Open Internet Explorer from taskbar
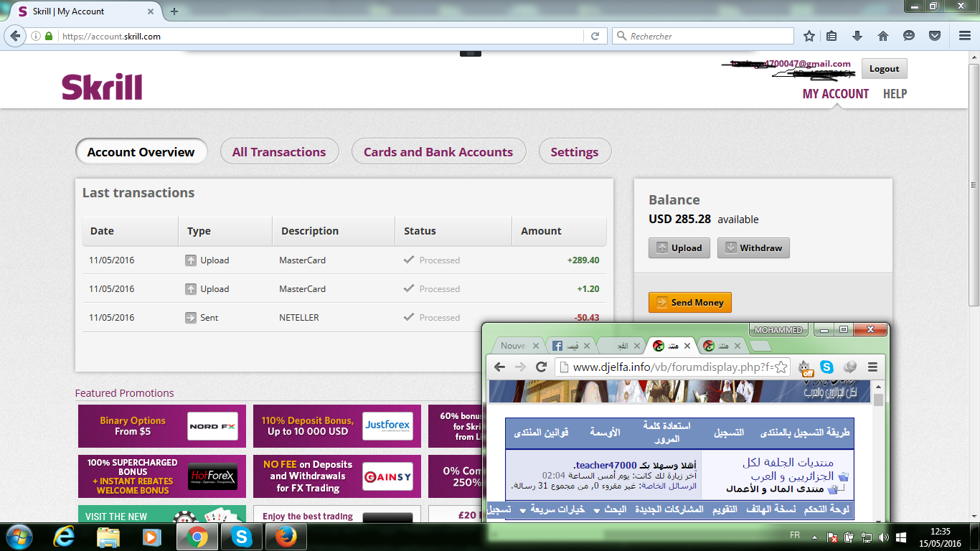Viewport: 980px width, 551px height. tap(65, 537)
